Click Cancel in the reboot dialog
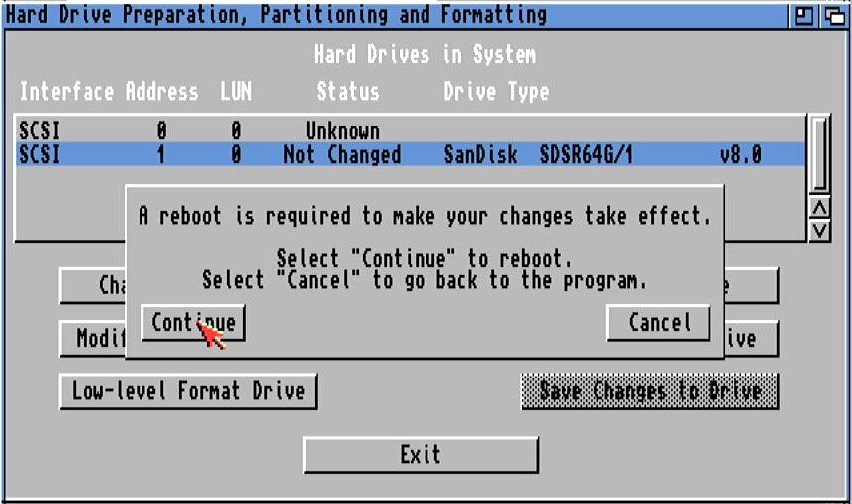Screen dimensions: 852x504 (x=658, y=323)
